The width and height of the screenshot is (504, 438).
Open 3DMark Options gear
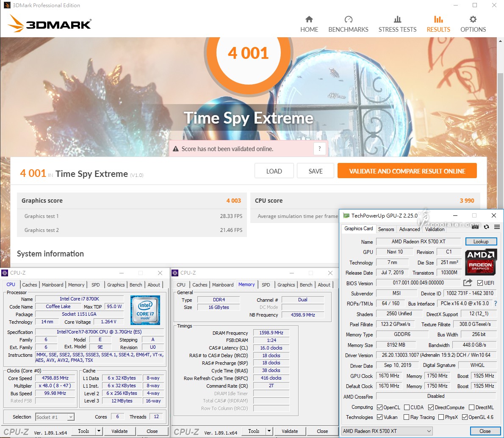pos(473,25)
